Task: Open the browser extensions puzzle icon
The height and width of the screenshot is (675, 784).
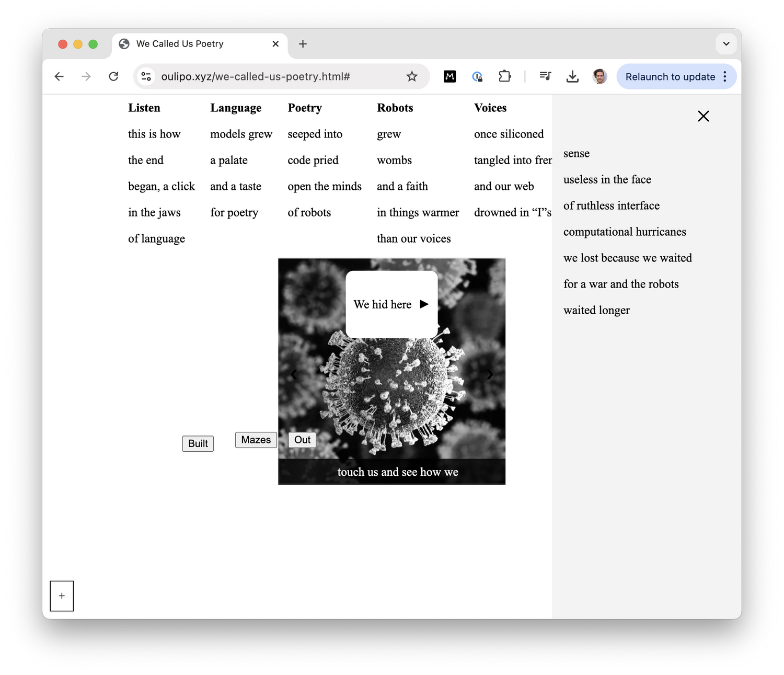Action: click(x=504, y=76)
